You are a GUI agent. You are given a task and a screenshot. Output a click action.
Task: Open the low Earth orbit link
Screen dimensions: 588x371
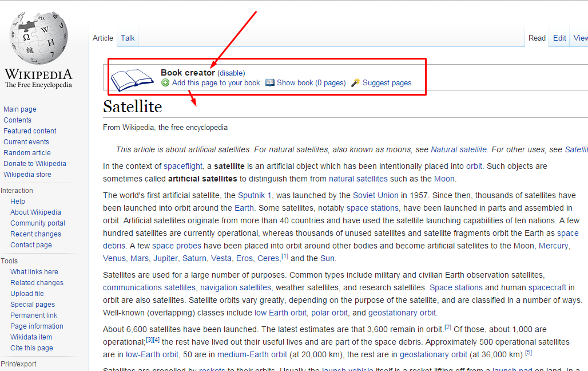click(280, 313)
